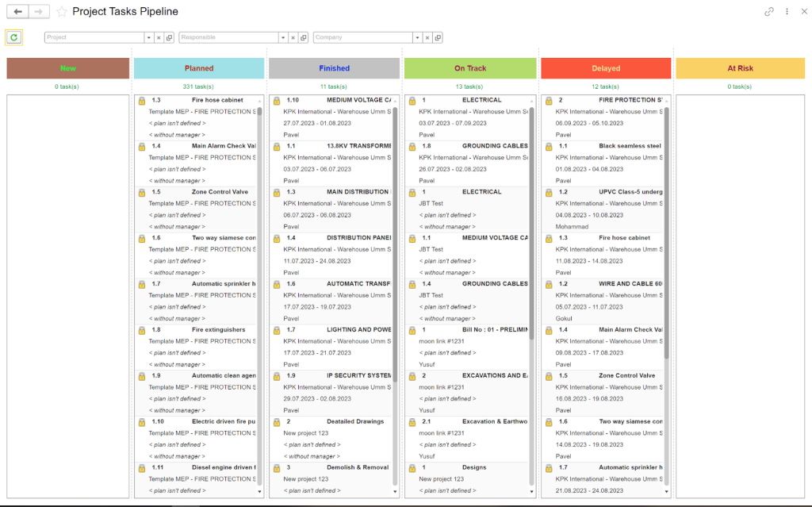This screenshot has height=507, width=812.
Task: Click the '331 task(s)' count under Planned
Action: [x=197, y=86]
